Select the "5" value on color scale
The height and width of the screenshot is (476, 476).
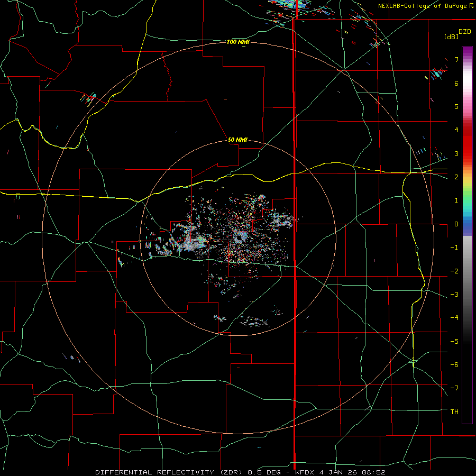[x=456, y=106]
